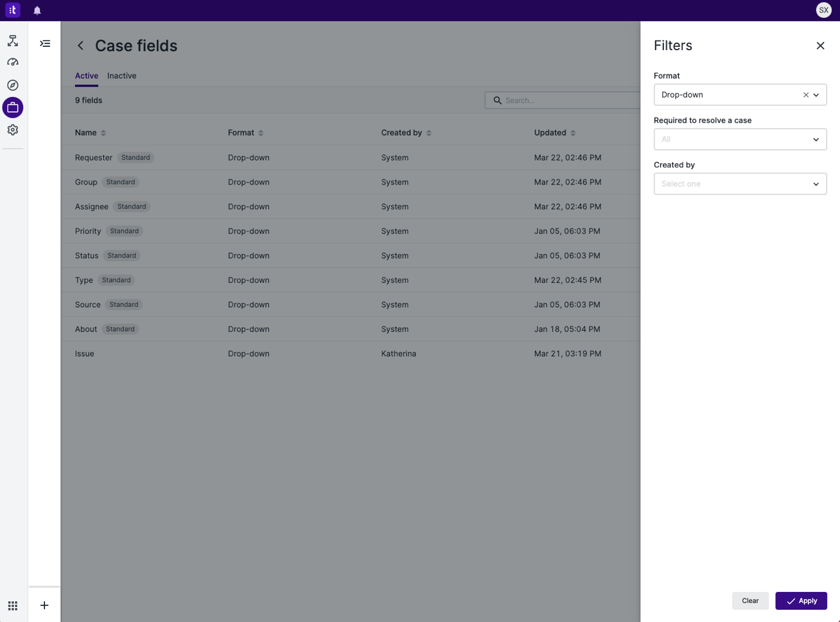Image resolution: width=840 pixels, height=622 pixels.
Task: Open the Requester field row
Action: pos(351,158)
